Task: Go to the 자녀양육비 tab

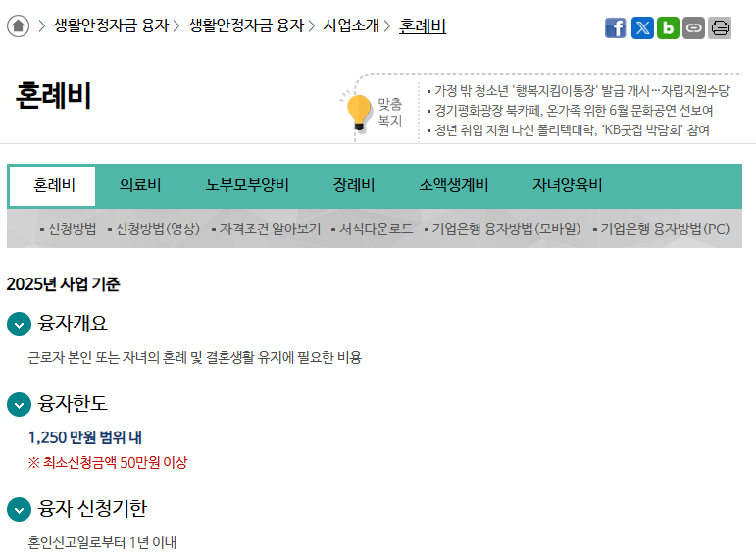Action: pyautogui.click(x=567, y=186)
